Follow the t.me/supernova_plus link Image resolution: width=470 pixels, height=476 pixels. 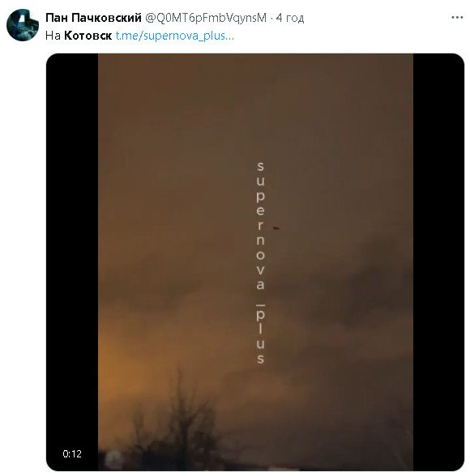tap(175, 36)
